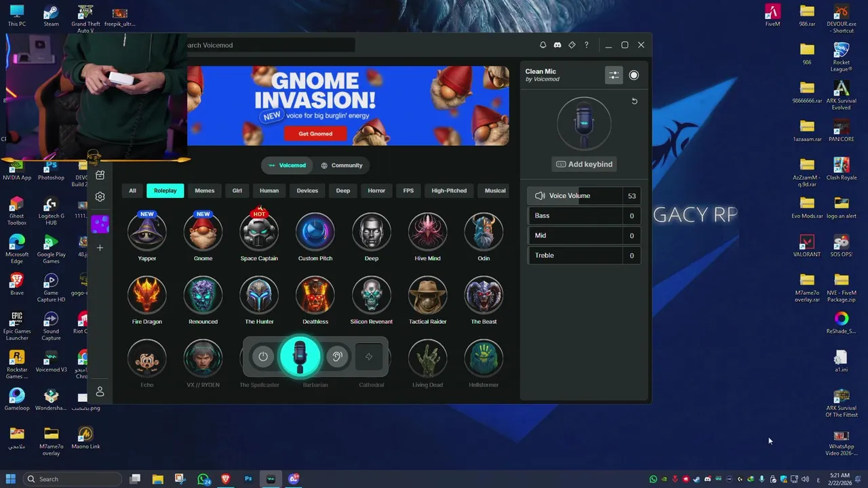Pick the Silicon Revenant voice
This screenshot has width=868, height=488.
click(372, 295)
